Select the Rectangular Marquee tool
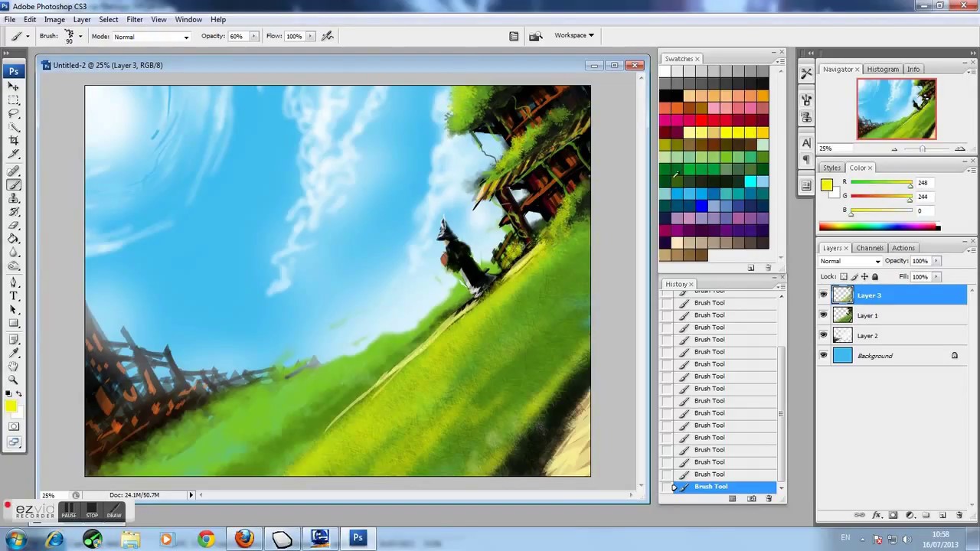This screenshot has height=551, width=980. coord(14,100)
